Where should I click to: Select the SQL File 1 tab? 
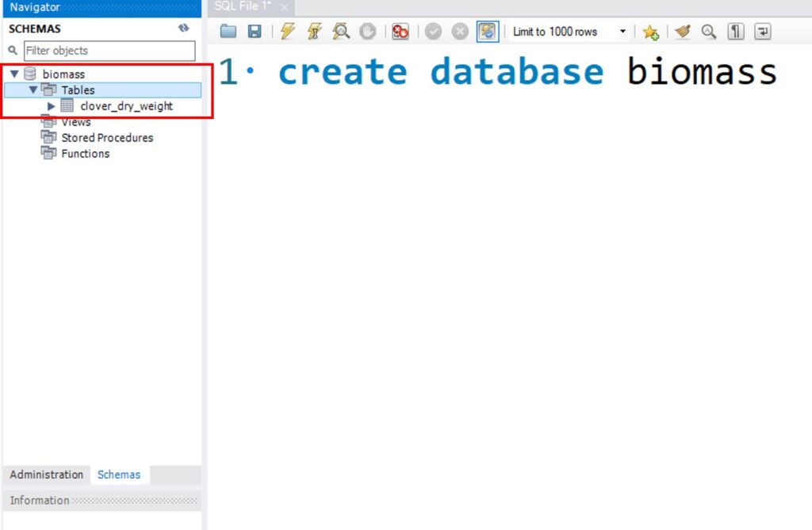(x=243, y=6)
